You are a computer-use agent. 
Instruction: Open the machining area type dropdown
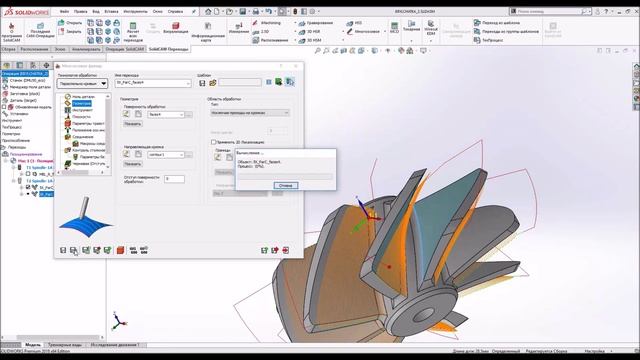[x=250, y=113]
